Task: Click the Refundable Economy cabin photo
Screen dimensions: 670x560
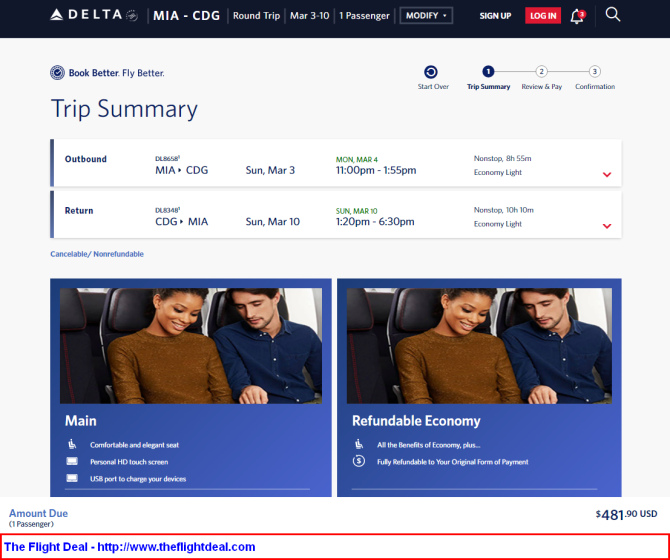Action: point(479,346)
